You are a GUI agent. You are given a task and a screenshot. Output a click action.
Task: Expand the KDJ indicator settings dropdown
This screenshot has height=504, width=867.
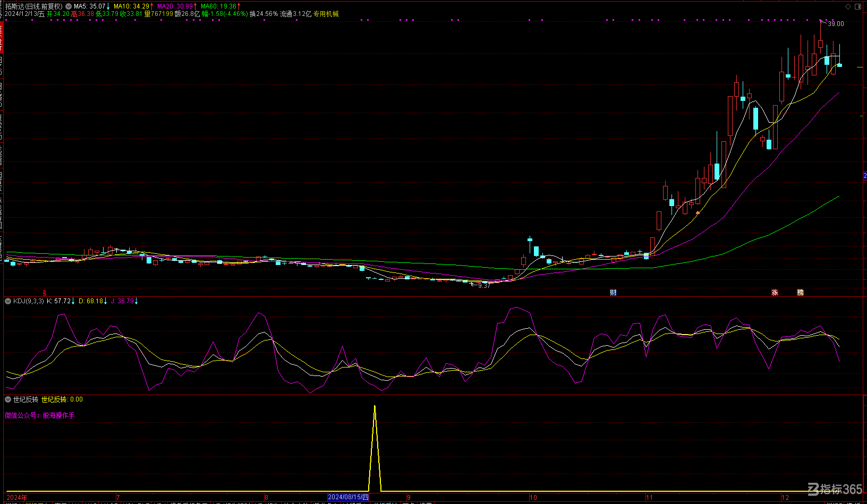coord(8,301)
